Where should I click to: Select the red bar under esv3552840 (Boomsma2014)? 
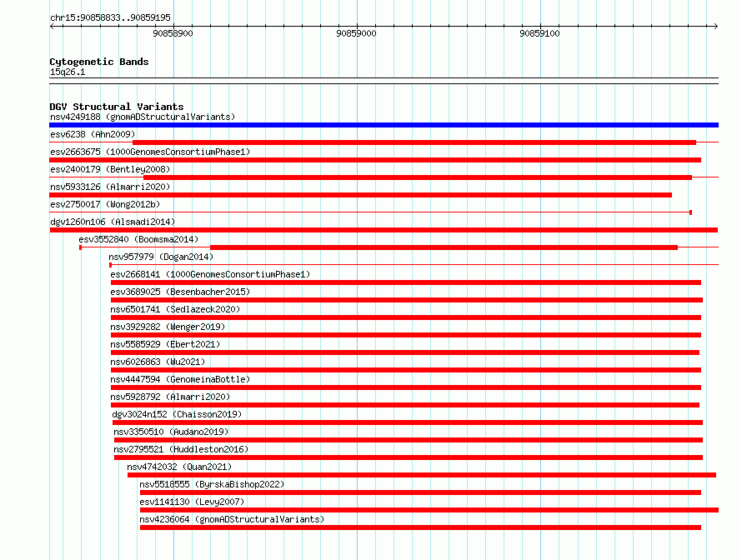coord(444,247)
